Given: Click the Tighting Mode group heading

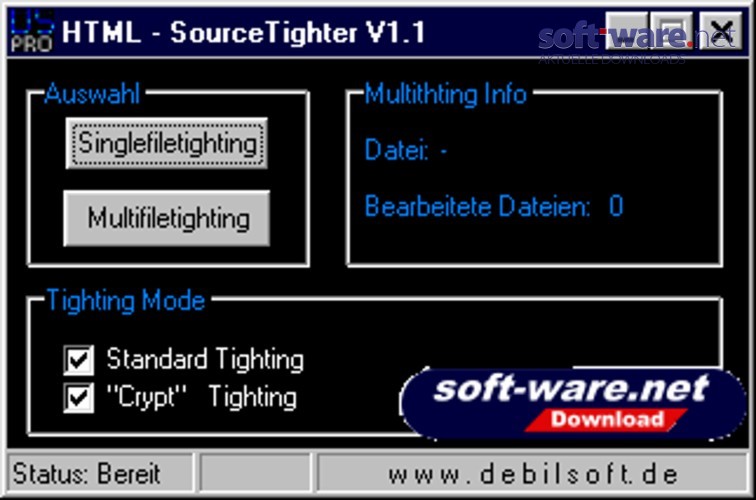Looking at the screenshot, I should point(126,301).
